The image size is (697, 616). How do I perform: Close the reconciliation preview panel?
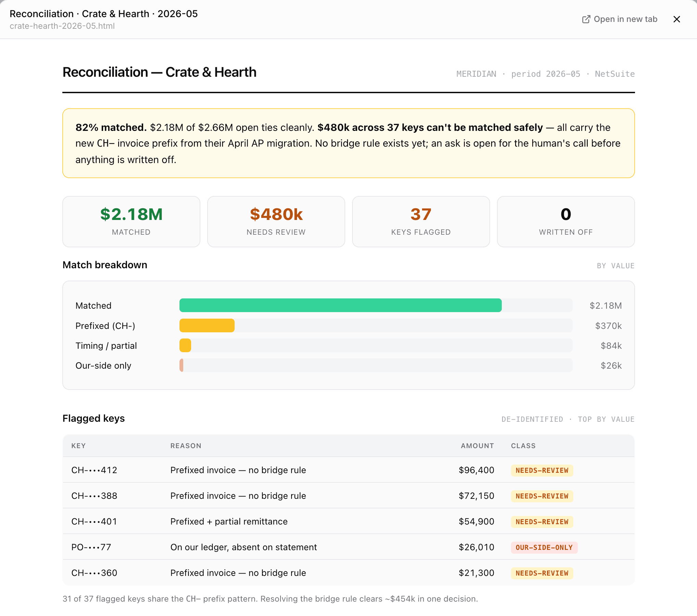[676, 19]
